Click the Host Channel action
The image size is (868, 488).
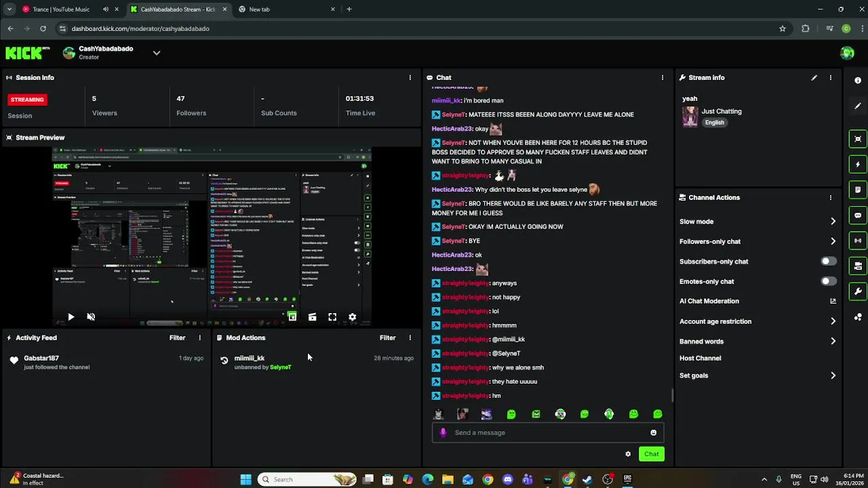[x=701, y=358]
